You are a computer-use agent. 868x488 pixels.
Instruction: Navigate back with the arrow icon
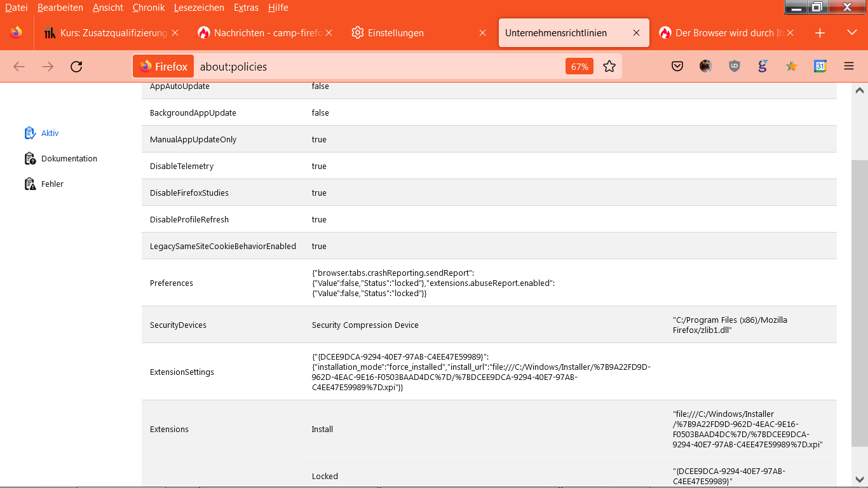pos(19,66)
